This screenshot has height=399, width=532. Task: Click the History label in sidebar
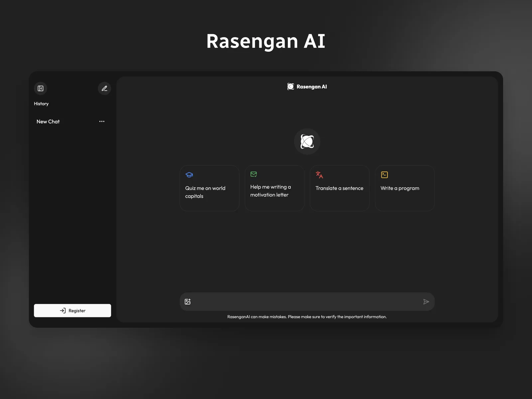click(x=41, y=104)
